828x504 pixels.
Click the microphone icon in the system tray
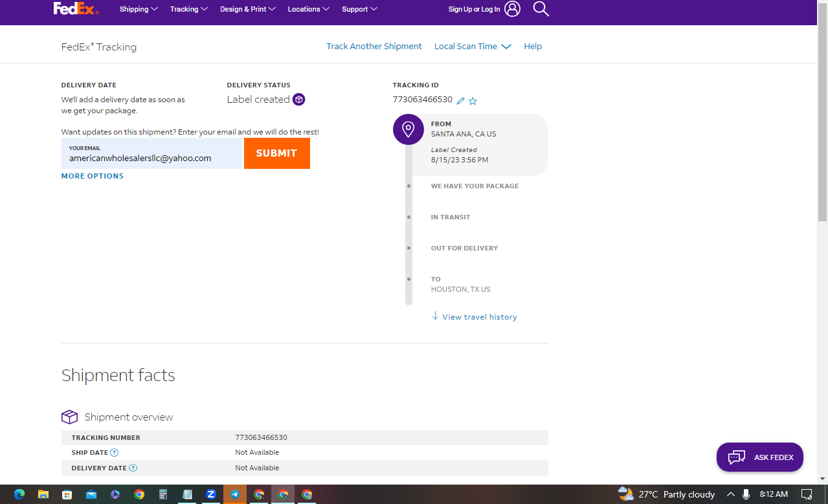[746, 494]
